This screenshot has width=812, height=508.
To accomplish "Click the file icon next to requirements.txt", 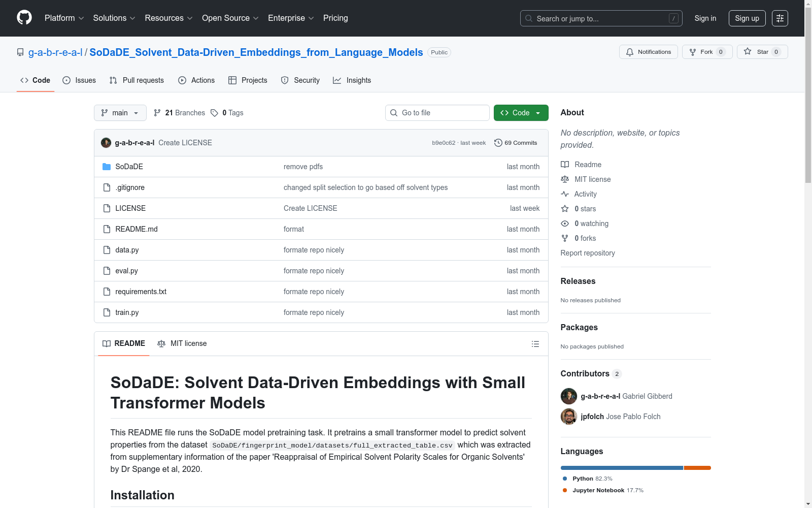I will pyautogui.click(x=107, y=292).
